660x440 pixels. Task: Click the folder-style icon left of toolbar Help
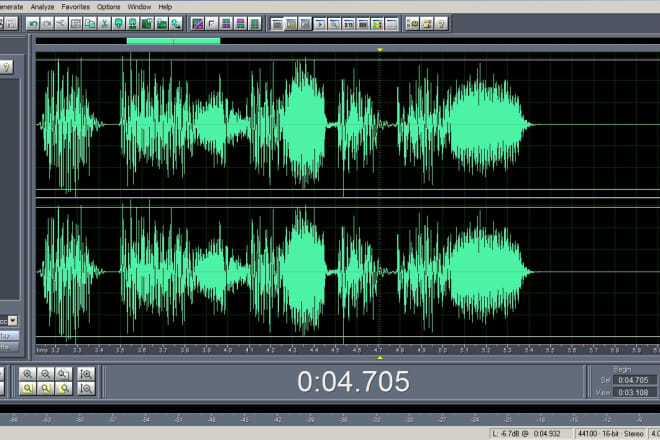click(x=427, y=24)
